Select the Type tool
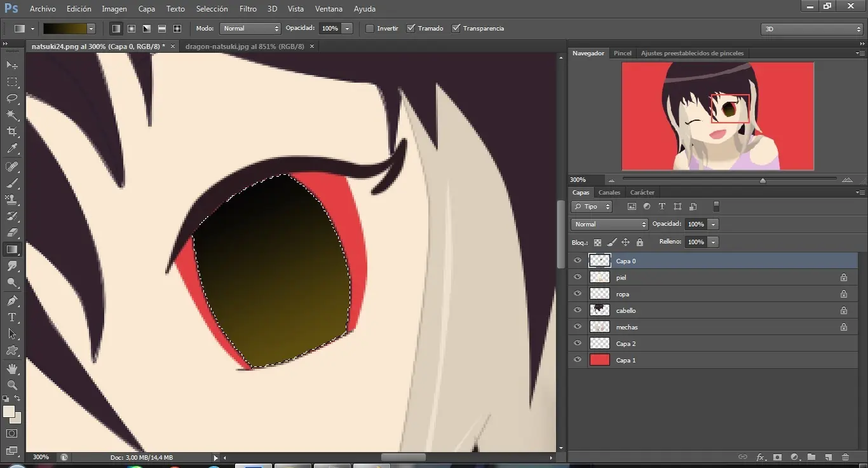Viewport: 868px width, 468px height. coord(12,317)
